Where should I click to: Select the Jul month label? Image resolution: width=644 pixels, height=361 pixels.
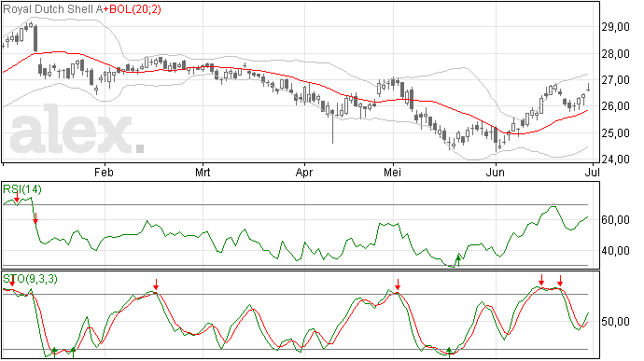(x=594, y=172)
